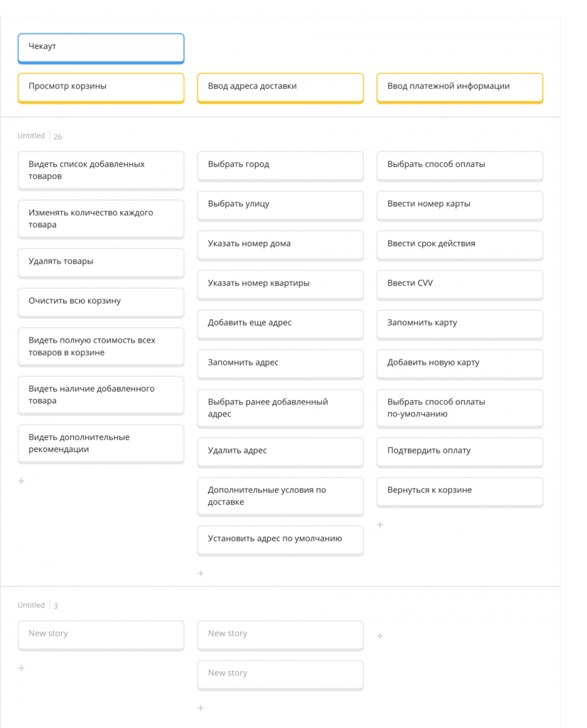587x728 pixels.
Task: Click plus icon in empty third column of bottom section
Action: pyautogui.click(x=379, y=636)
